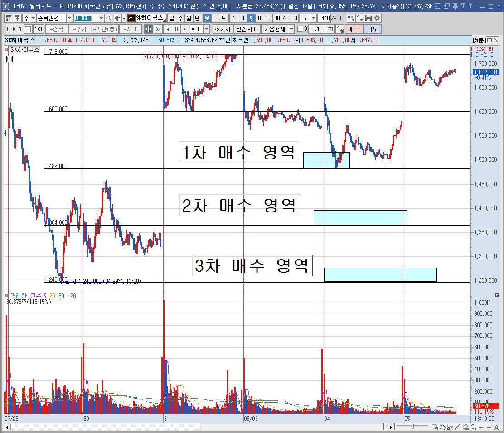Click the chart grid split icon
The height and width of the screenshot is (433, 504).
click(28, 29)
